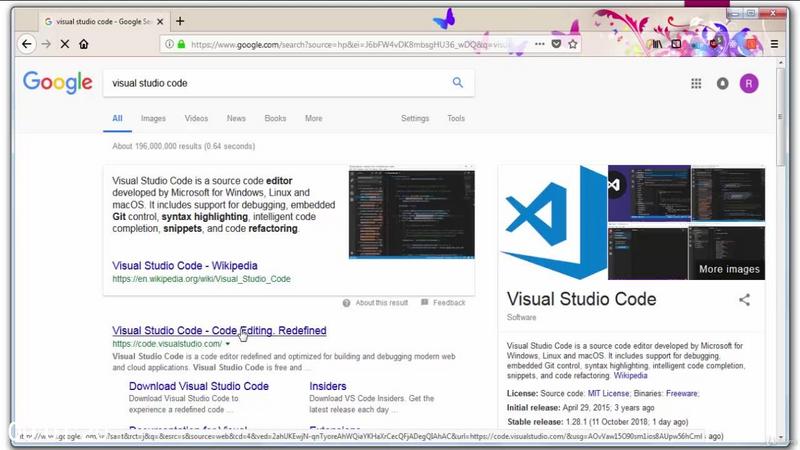Image resolution: width=800 pixels, height=450 pixels.
Task: Open the 'MIT License' link
Action: click(608, 393)
